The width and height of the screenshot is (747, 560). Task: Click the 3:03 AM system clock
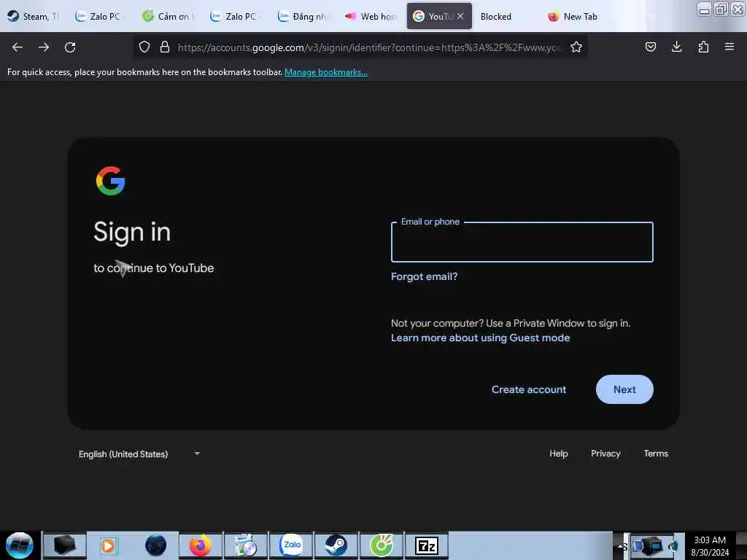[709, 540]
